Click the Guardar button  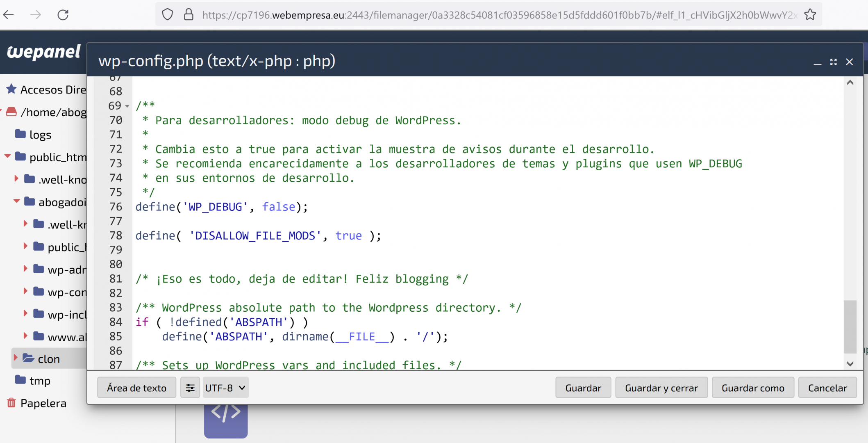click(583, 388)
